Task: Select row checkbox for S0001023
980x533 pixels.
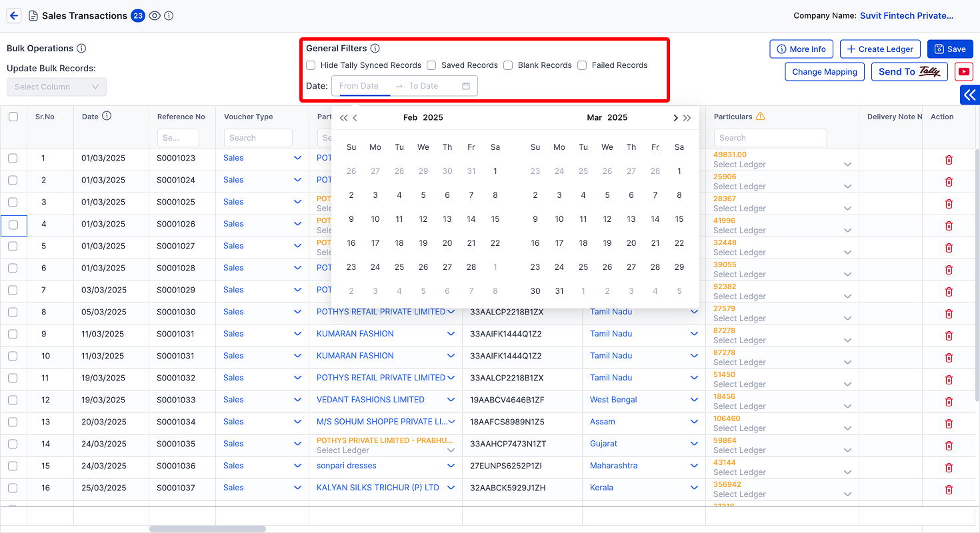Action: [13, 159]
